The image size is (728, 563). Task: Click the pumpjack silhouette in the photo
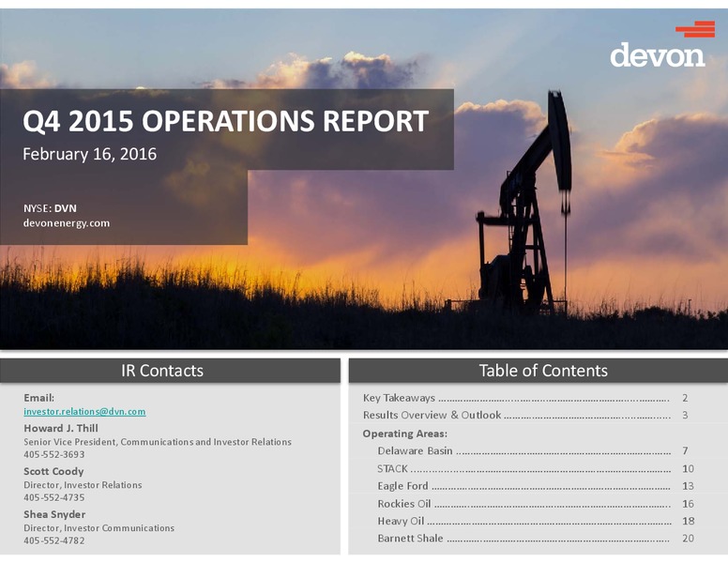[524, 203]
